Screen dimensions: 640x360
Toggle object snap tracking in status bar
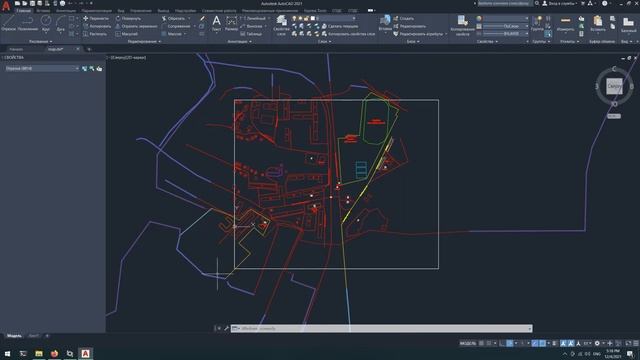tap(534, 343)
